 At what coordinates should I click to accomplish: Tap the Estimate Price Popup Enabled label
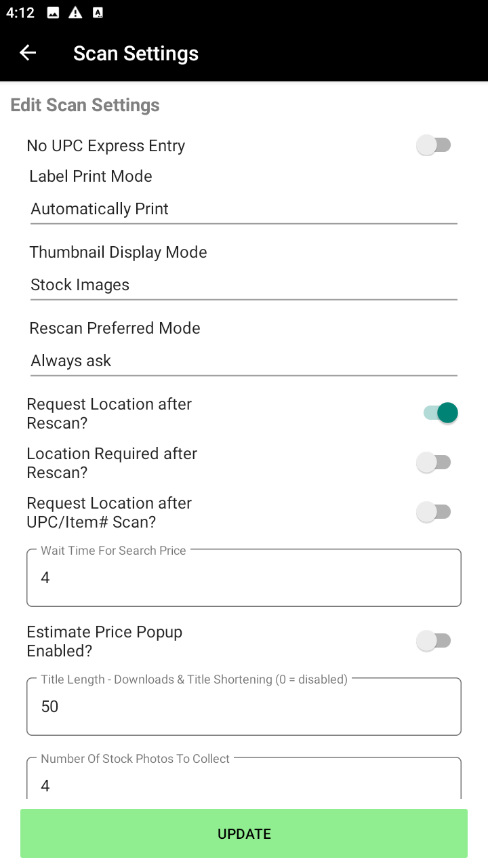pos(104,642)
